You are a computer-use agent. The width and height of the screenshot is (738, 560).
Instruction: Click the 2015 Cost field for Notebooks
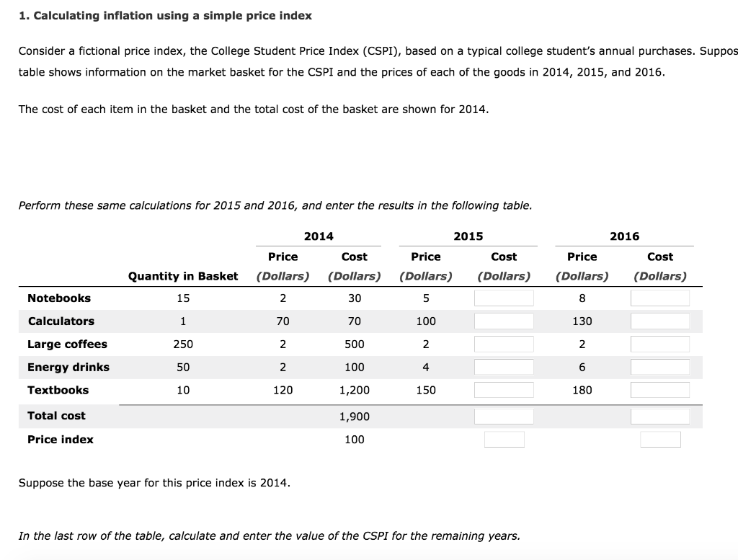tap(503, 298)
